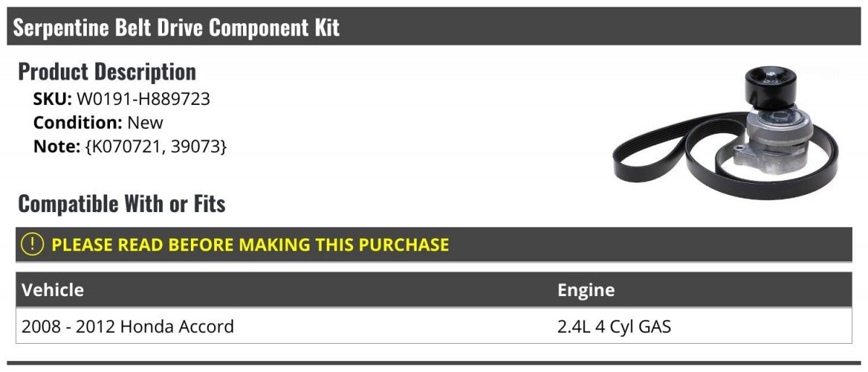
Task: Click the Product Description heading
Action: (x=107, y=72)
